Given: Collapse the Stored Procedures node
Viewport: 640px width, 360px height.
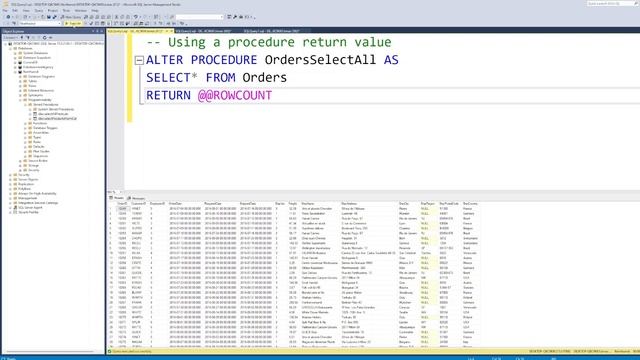Looking at the screenshot, I should [25, 104].
